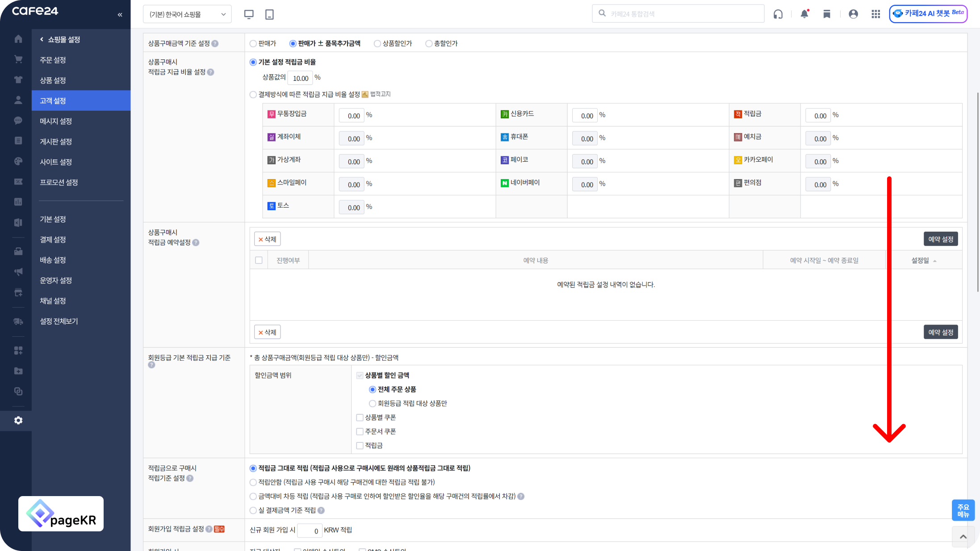Check the 상품별 쿠폰 checkbox
The height and width of the screenshot is (551, 980).
(360, 417)
